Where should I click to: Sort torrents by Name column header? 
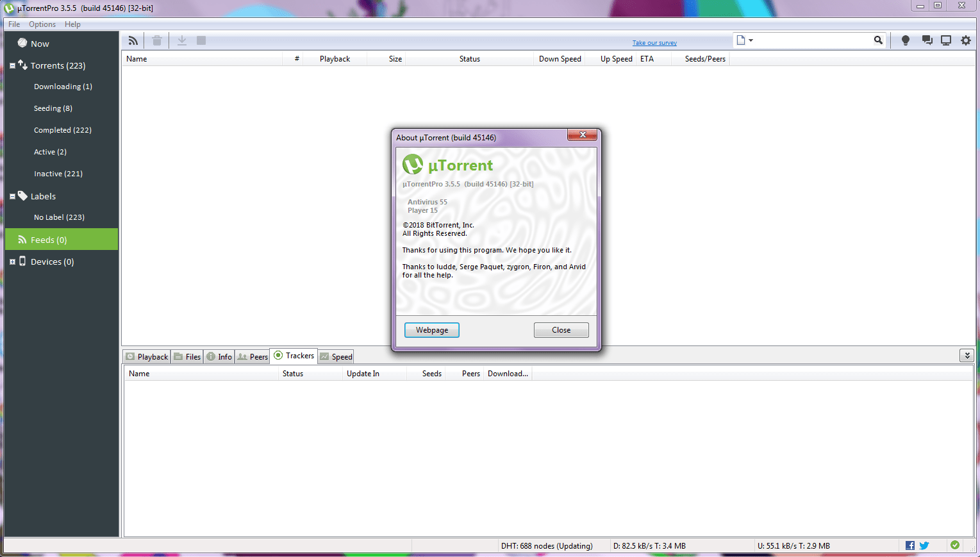tap(203, 59)
